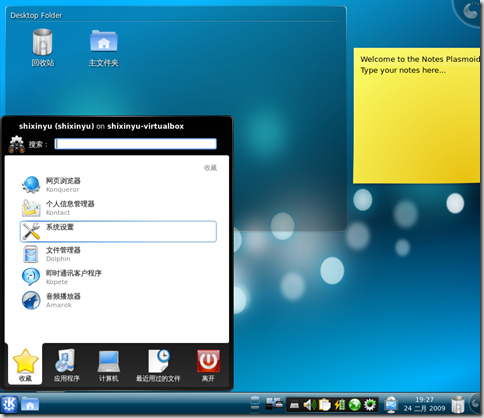Click the 19:27 clock in the panel
Screen dimensions: 484x418
424,404
